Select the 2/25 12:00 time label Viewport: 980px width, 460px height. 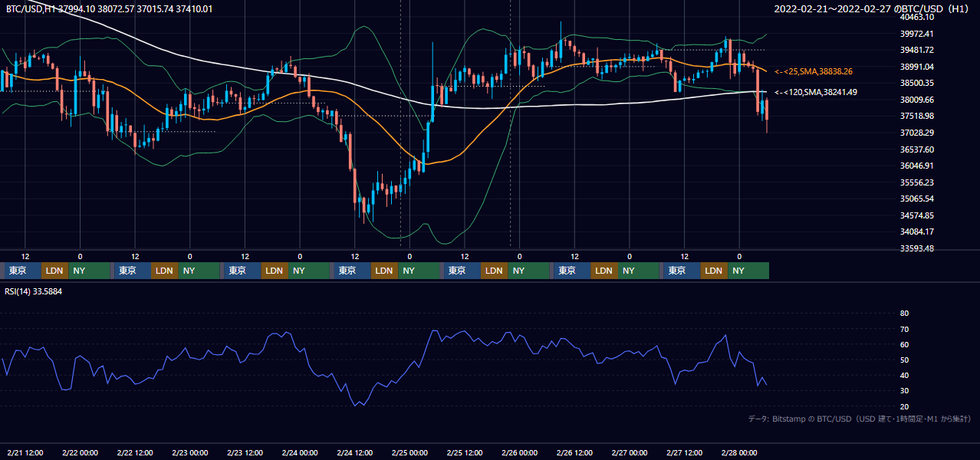click(465, 452)
